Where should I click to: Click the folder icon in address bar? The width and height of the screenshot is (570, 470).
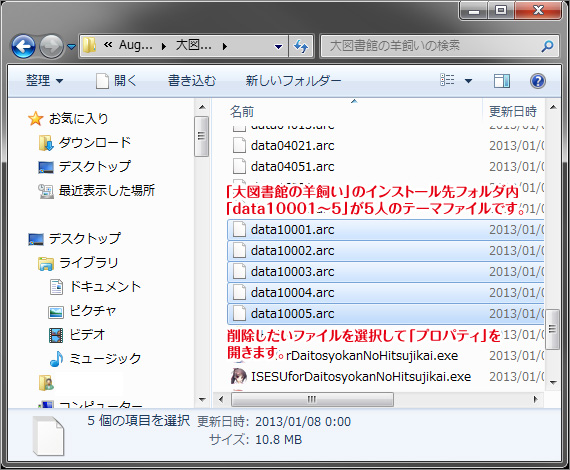[x=89, y=46]
